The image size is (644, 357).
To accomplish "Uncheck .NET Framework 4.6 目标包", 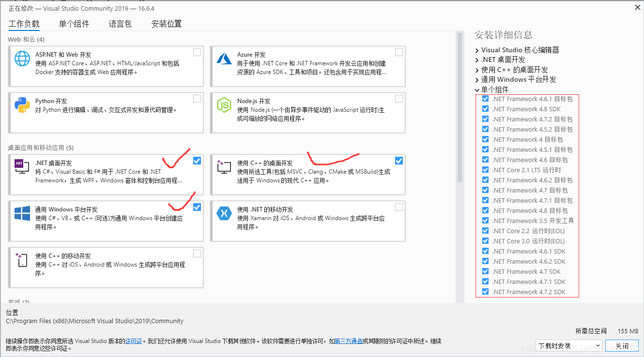I will point(485,160).
